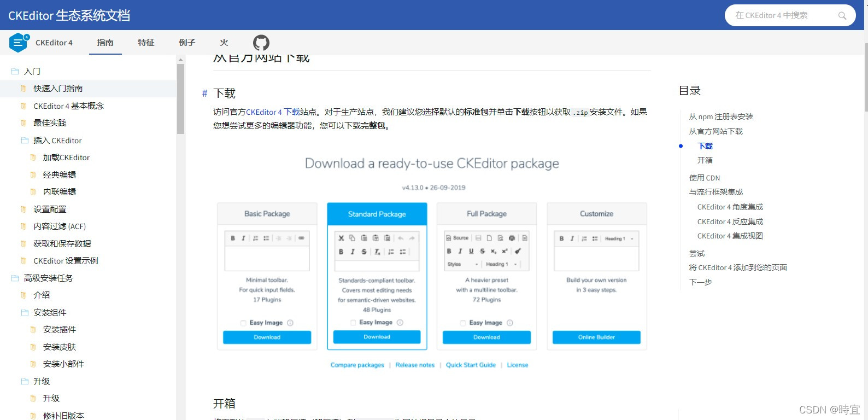Open Styles dropdown in Full Package preview
This screenshot has width=868, height=420.
click(463, 264)
